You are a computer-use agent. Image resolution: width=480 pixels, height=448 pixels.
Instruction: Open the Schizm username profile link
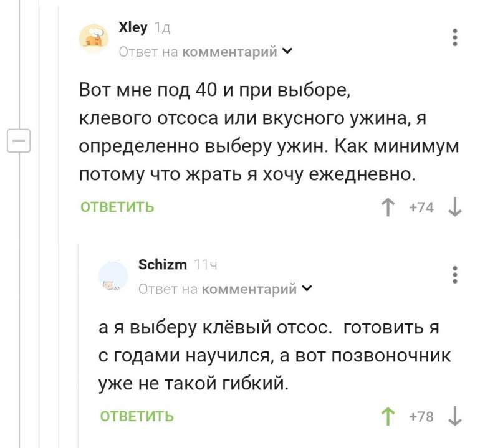[162, 265]
